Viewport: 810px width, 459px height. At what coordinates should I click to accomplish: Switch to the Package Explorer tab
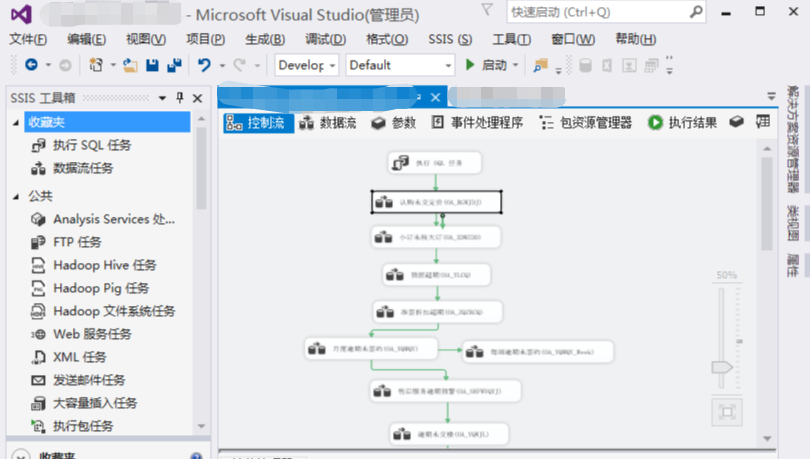point(586,123)
